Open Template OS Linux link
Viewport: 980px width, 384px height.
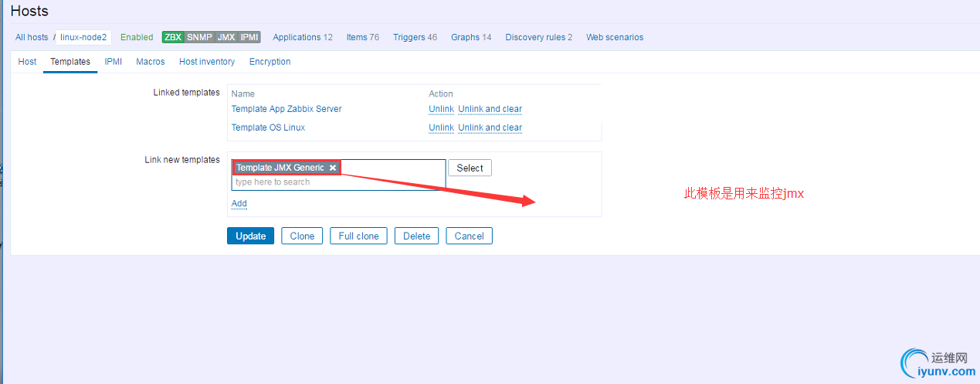point(268,127)
